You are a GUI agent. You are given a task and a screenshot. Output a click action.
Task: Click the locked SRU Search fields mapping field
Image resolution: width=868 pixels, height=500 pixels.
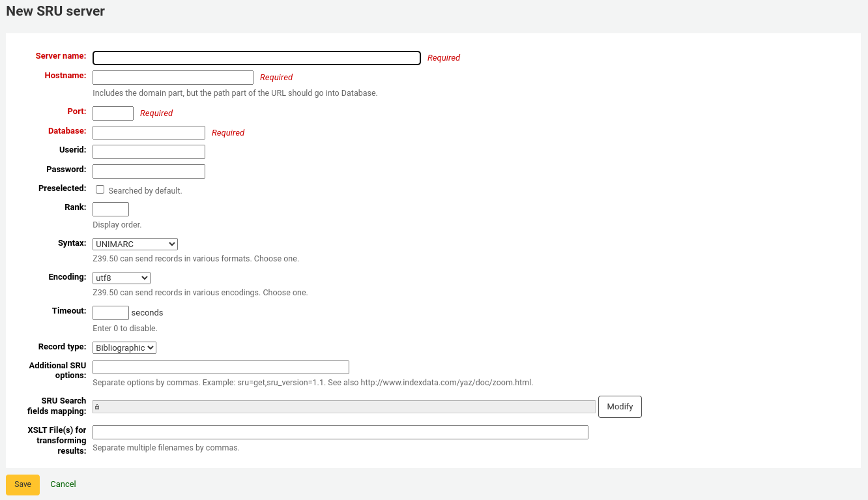[x=344, y=407]
